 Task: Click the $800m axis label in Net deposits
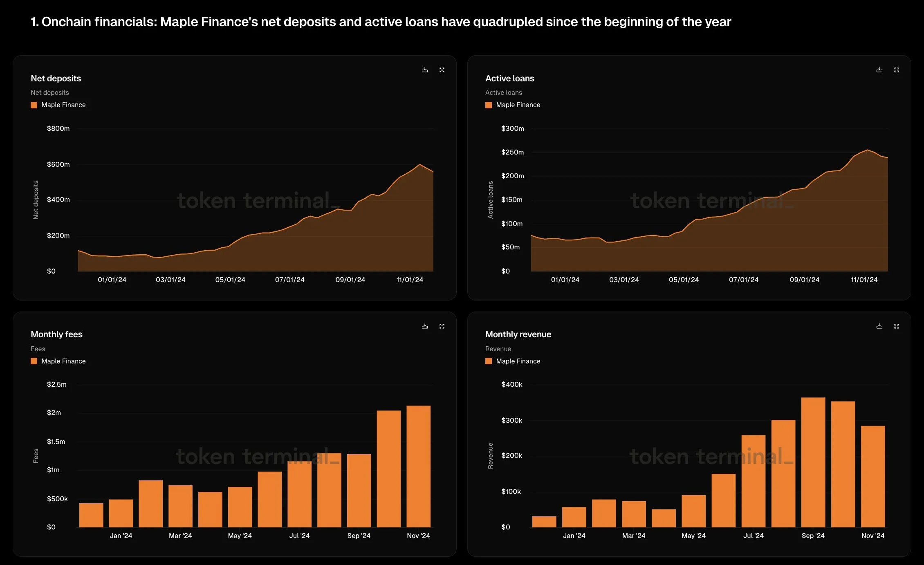58,128
